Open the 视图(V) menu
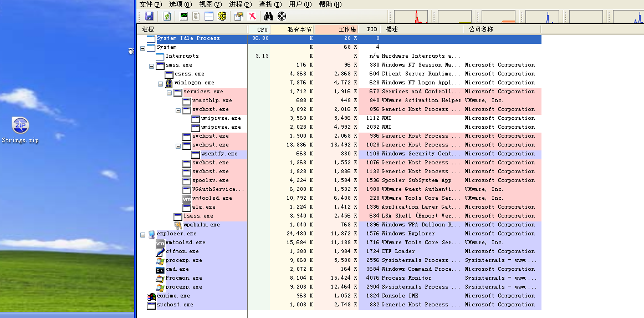This screenshot has width=644, height=318. (x=210, y=4)
